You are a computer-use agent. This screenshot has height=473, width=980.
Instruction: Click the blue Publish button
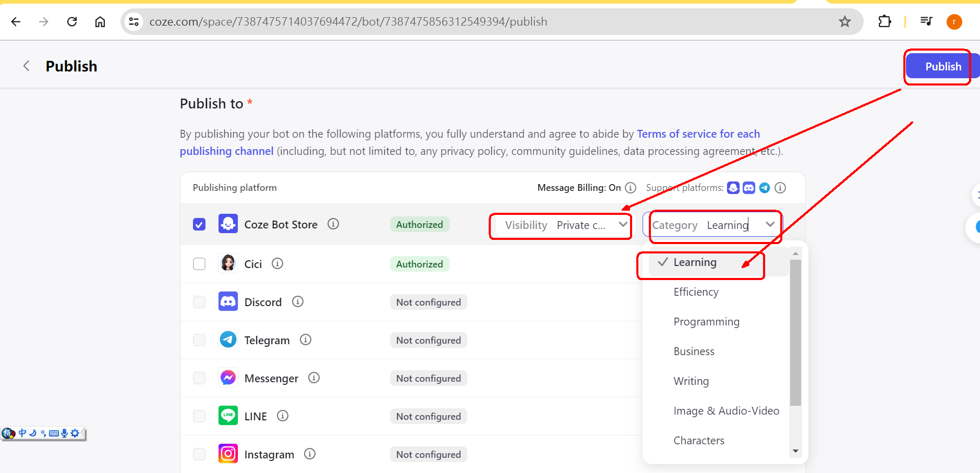tap(943, 66)
